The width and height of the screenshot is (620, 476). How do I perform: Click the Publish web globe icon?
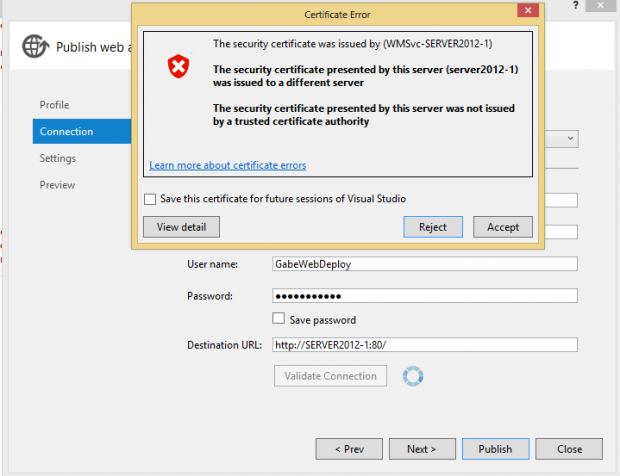coord(36,46)
